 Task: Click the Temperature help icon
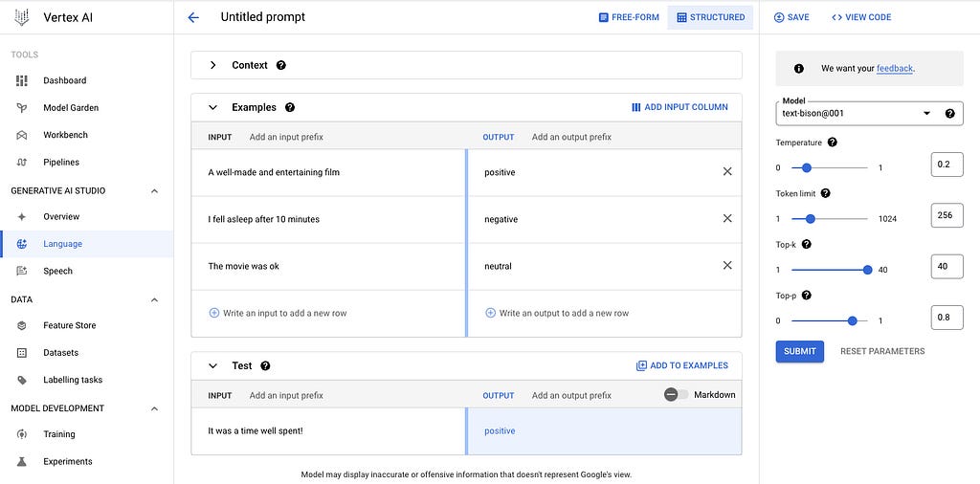(x=832, y=143)
